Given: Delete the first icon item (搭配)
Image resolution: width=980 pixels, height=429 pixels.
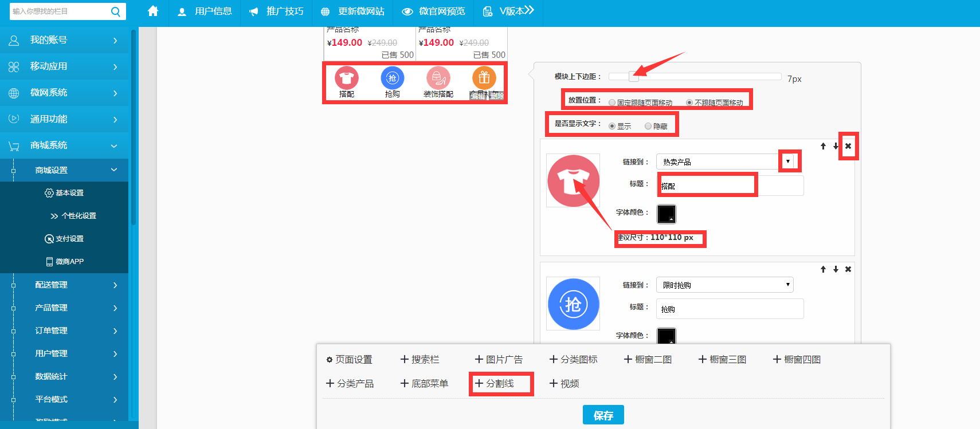Looking at the screenshot, I should [x=848, y=146].
